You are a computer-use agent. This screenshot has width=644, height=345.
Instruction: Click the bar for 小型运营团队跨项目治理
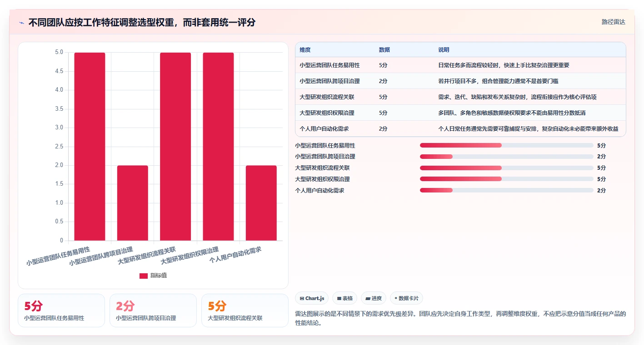click(133, 203)
